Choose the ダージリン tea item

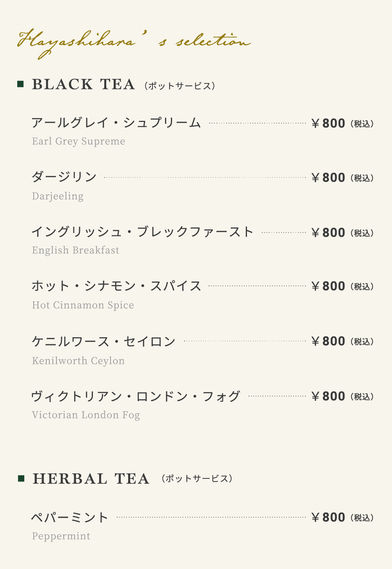point(64,177)
